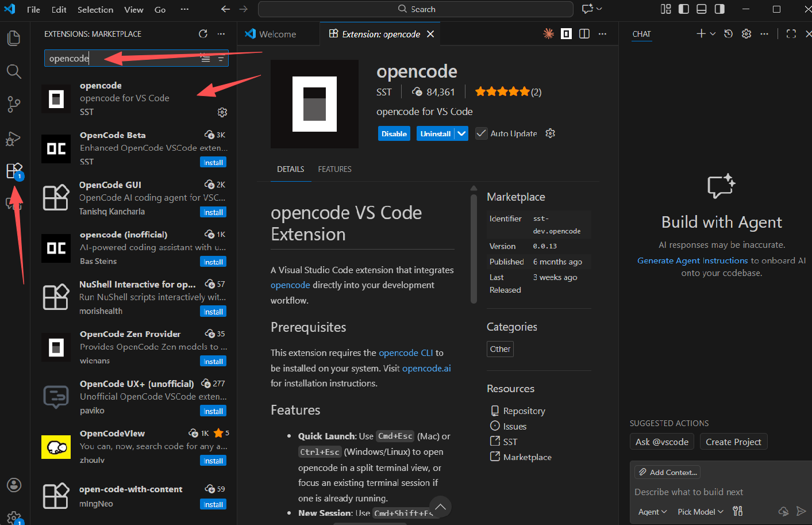This screenshot has width=812, height=525.
Task: Open Views and More Actions in Extensions panel
Action: (221, 34)
